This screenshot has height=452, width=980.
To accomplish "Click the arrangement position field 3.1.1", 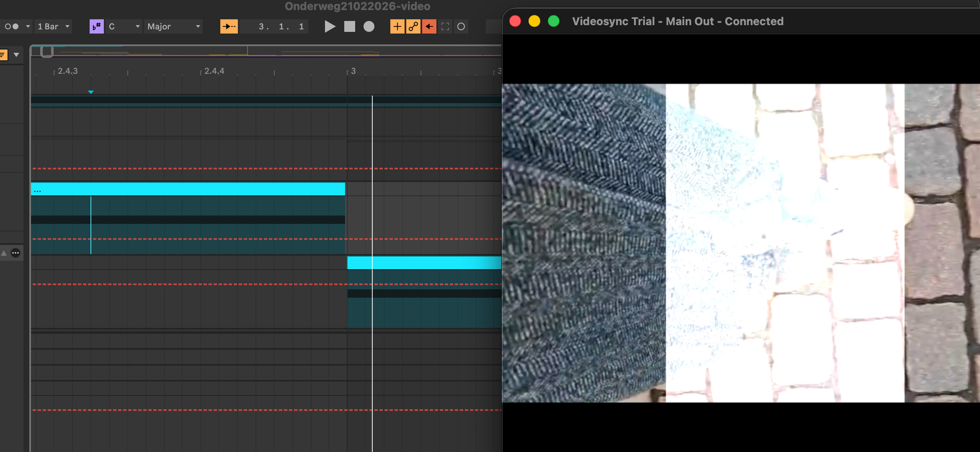I will pyautogui.click(x=281, y=27).
